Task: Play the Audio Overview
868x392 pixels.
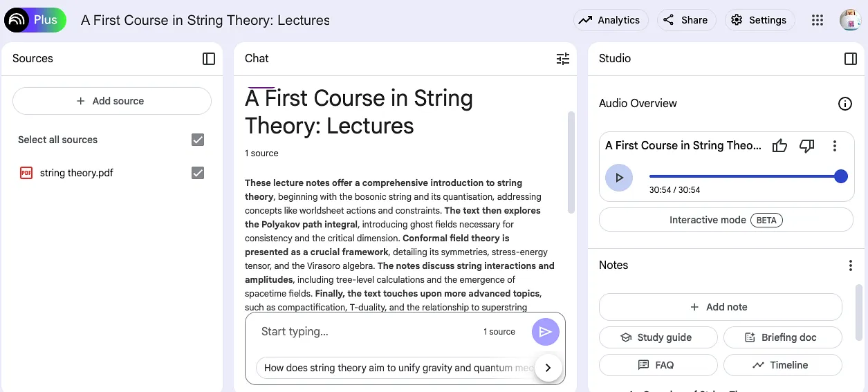Action: 619,178
